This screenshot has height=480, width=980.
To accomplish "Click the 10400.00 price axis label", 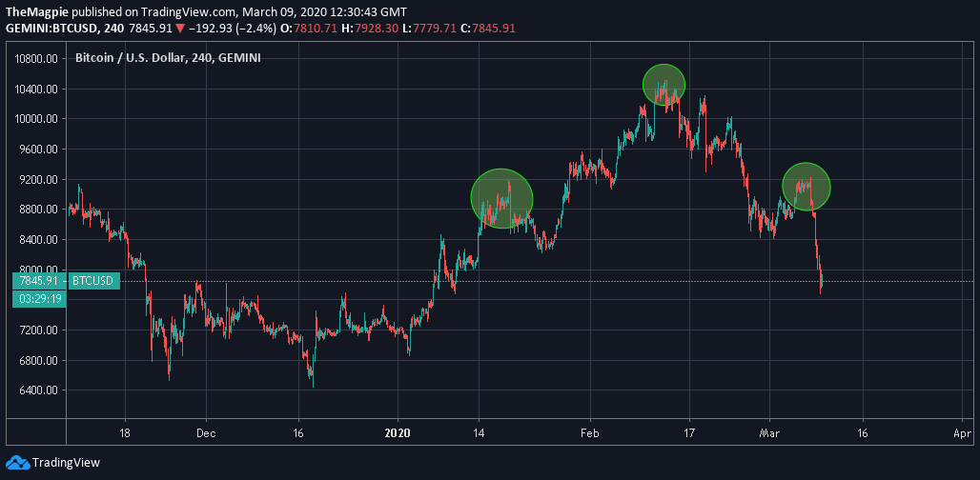I will [x=37, y=89].
